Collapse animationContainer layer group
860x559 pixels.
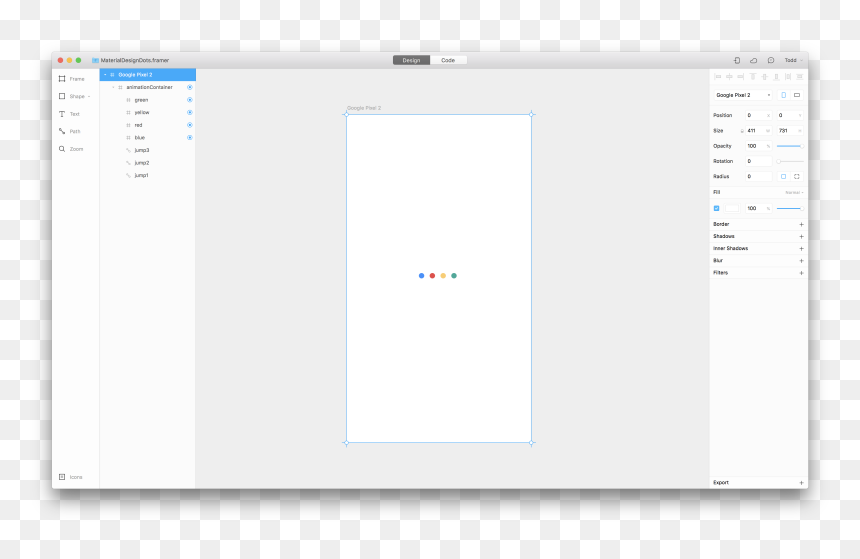114,87
